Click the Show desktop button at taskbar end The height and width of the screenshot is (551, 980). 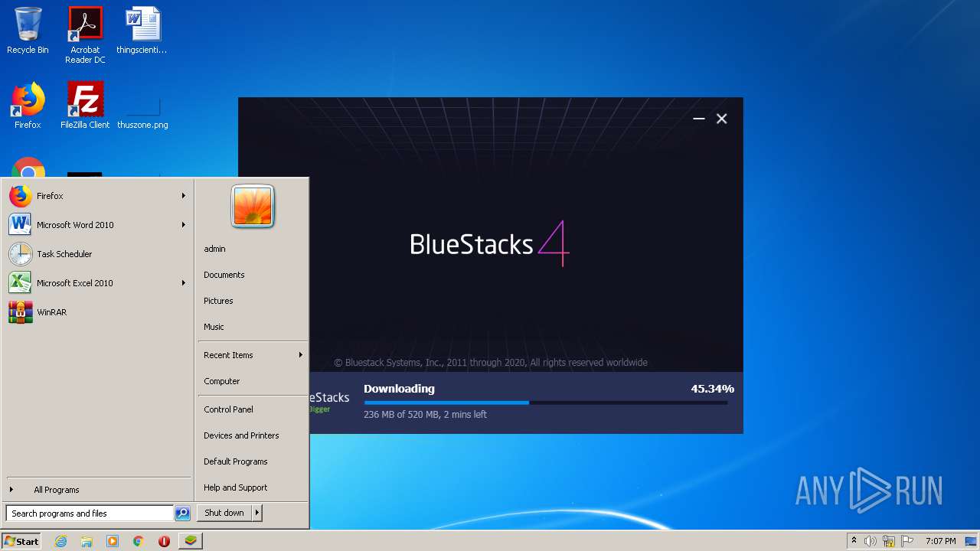click(972, 541)
